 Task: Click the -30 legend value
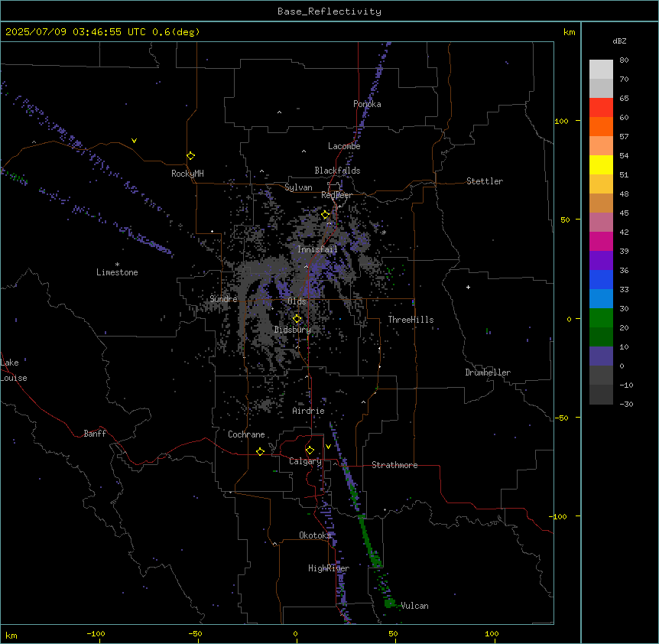626,405
